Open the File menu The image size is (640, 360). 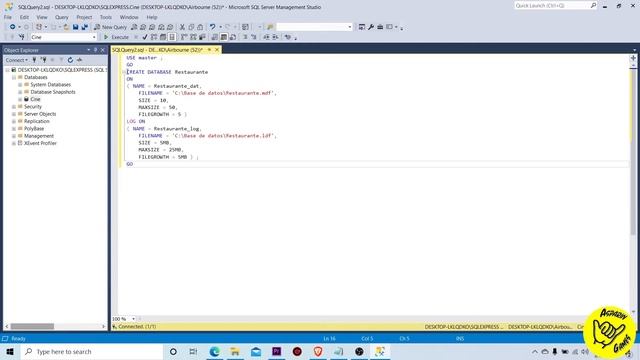8,17
